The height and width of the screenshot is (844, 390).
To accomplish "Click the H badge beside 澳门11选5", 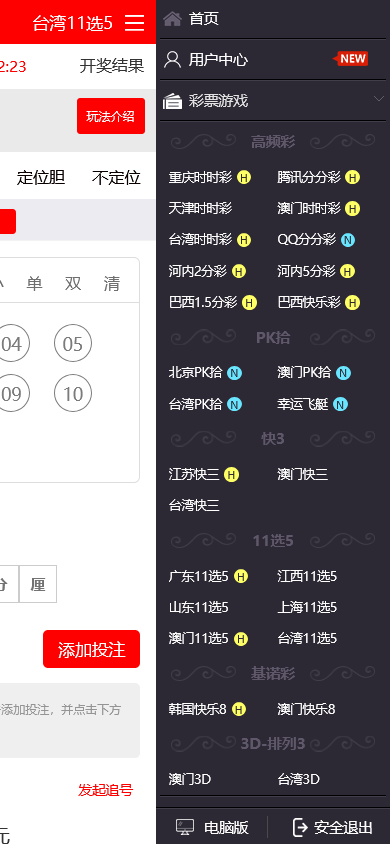I will pos(241,639).
